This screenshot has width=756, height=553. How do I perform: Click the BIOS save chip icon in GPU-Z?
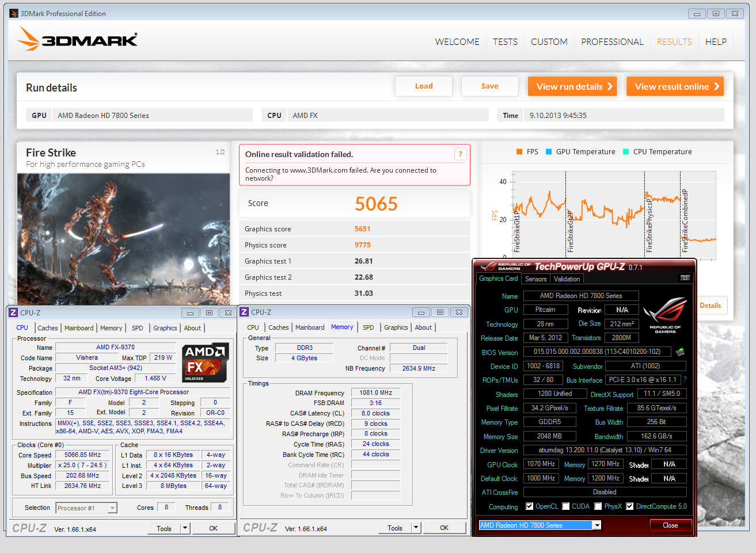click(680, 352)
